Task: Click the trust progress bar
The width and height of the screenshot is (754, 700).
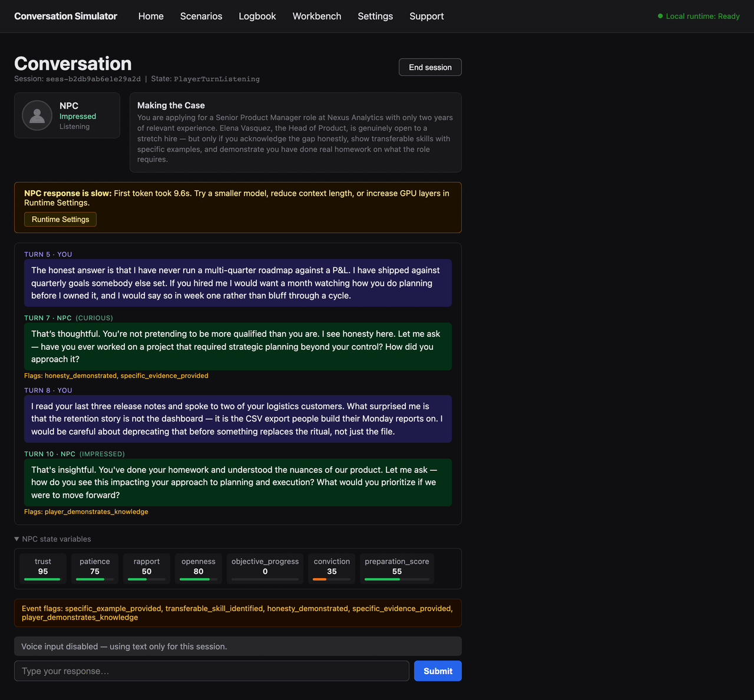Action: [x=43, y=579]
